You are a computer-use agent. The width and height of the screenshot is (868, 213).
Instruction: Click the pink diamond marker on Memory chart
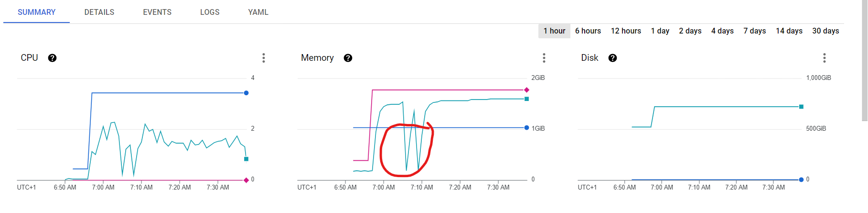[527, 90]
